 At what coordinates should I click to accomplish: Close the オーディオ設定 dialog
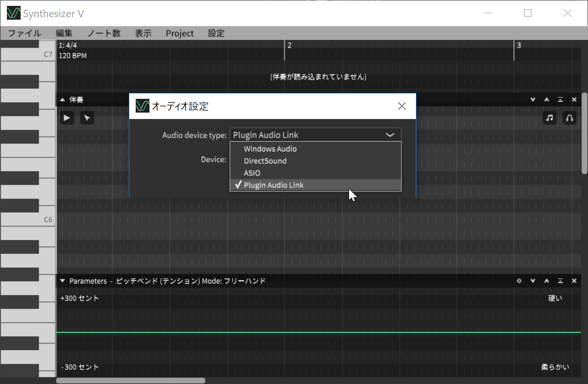tap(402, 107)
